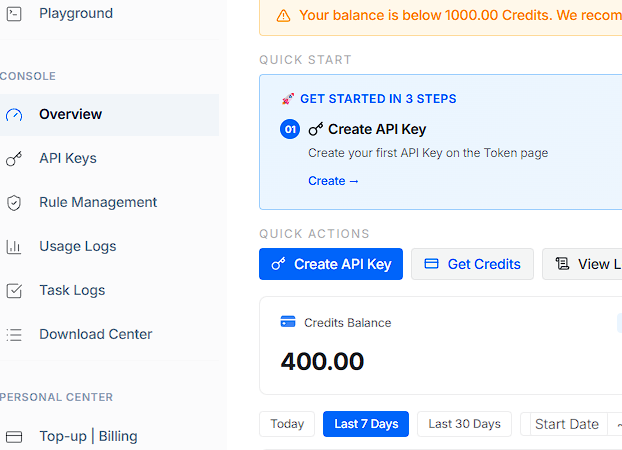Click the Usage Logs bar chart icon
The image size is (622, 450).
pos(14,247)
